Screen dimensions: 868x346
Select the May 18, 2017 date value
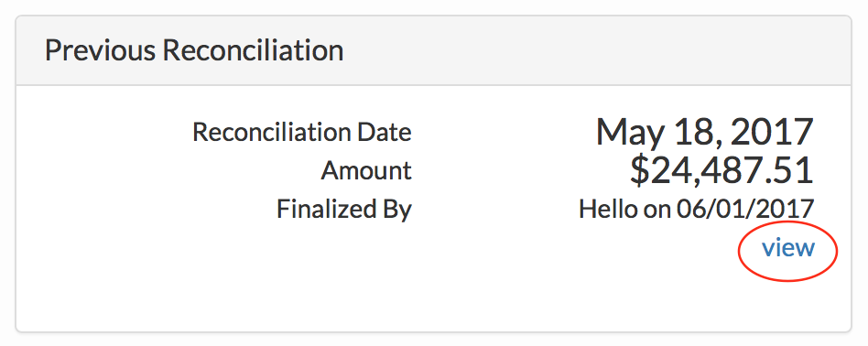click(705, 133)
